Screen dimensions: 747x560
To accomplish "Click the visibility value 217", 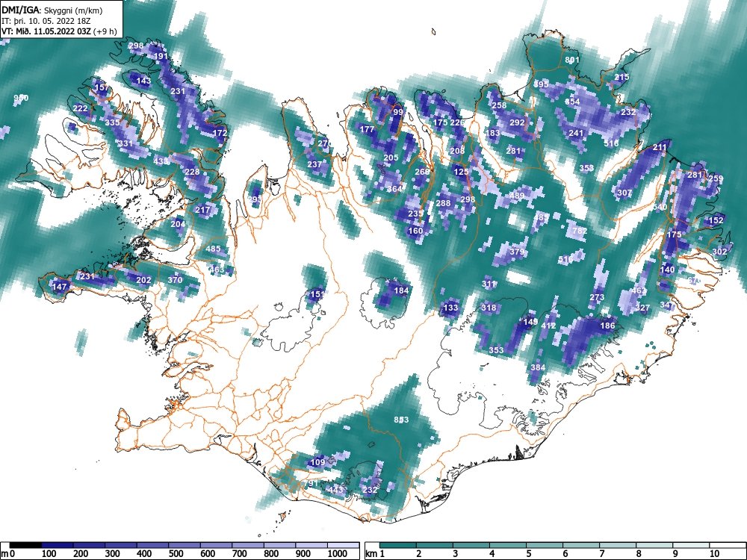I will (x=202, y=210).
